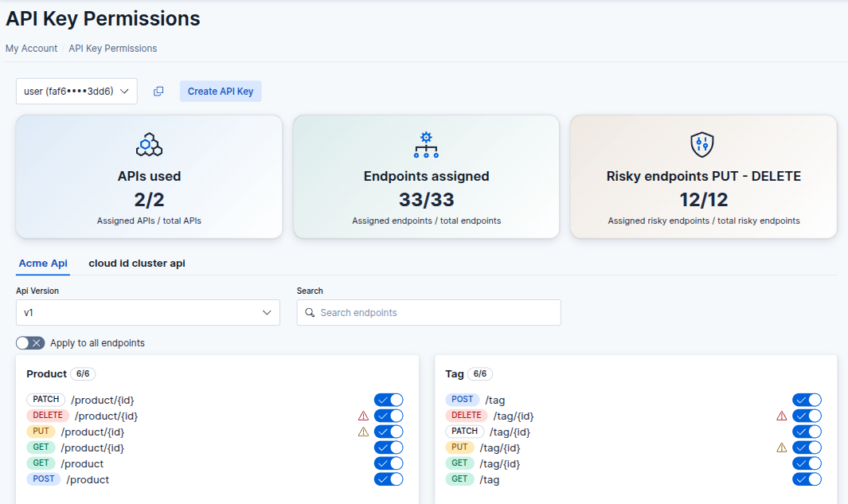This screenshot has height=504, width=848.
Task: Click API Key Permissions breadcrumb
Action: (x=112, y=48)
